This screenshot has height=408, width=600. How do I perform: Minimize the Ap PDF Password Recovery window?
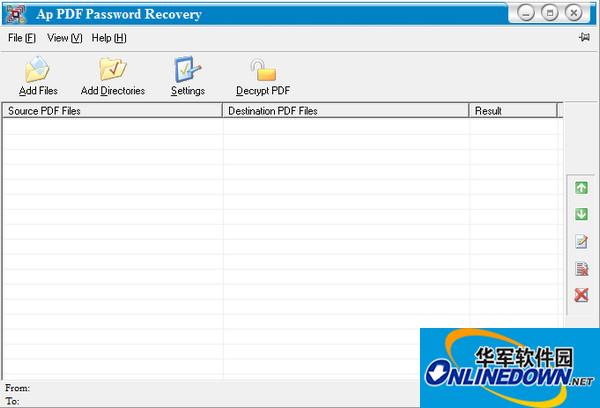click(526, 13)
